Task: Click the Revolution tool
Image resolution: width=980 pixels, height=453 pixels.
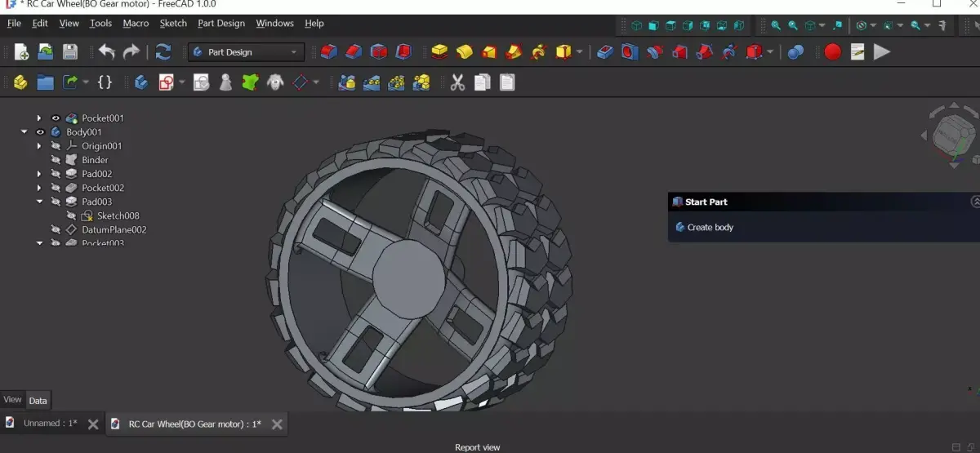Action: click(464, 52)
